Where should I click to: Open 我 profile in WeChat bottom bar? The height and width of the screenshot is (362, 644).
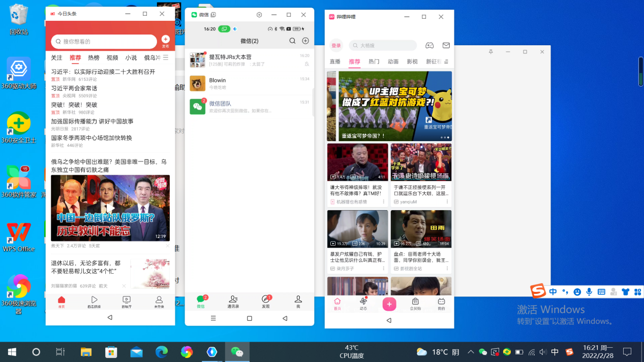(298, 302)
